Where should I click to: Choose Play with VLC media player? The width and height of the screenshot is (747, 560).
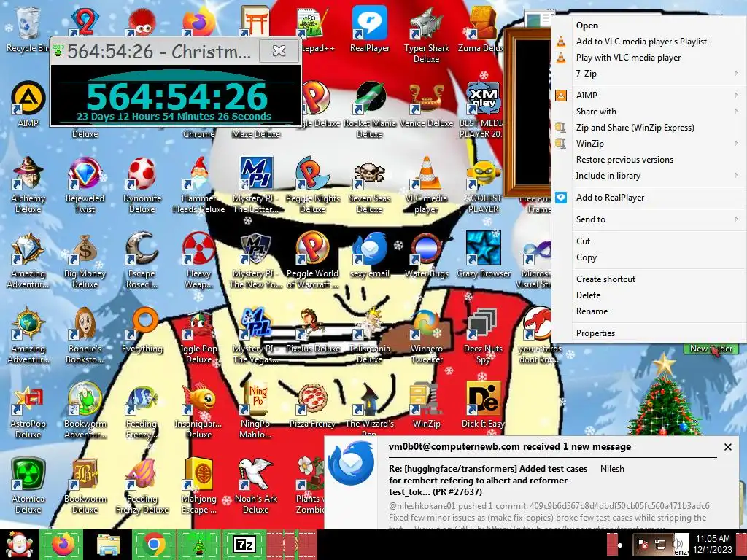coord(649,58)
